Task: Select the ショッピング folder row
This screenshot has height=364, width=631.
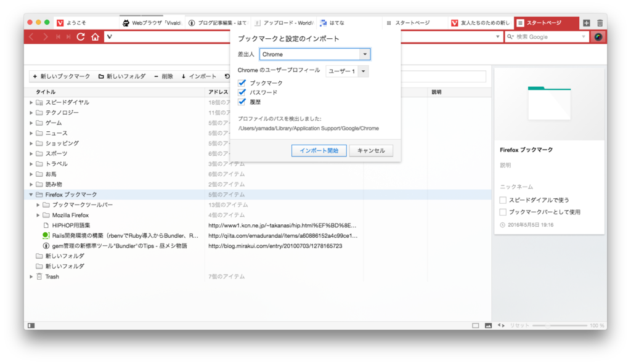Action: tap(258, 143)
